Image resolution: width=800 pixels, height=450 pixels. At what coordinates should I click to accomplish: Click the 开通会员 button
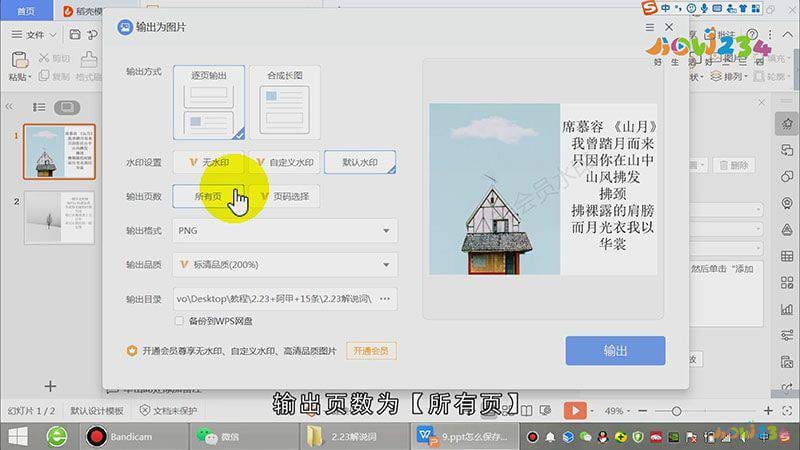pyautogui.click(x=371, y=351)
